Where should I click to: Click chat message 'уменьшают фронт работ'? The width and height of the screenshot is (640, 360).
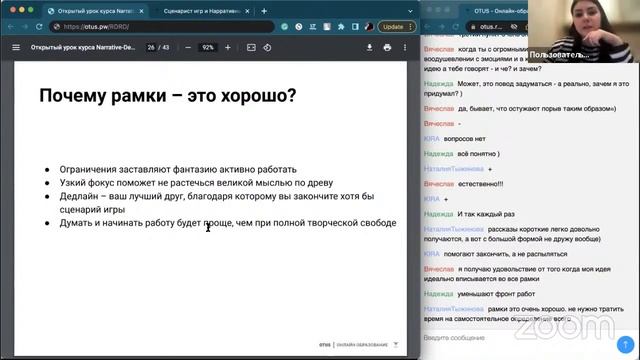(496, 294)
